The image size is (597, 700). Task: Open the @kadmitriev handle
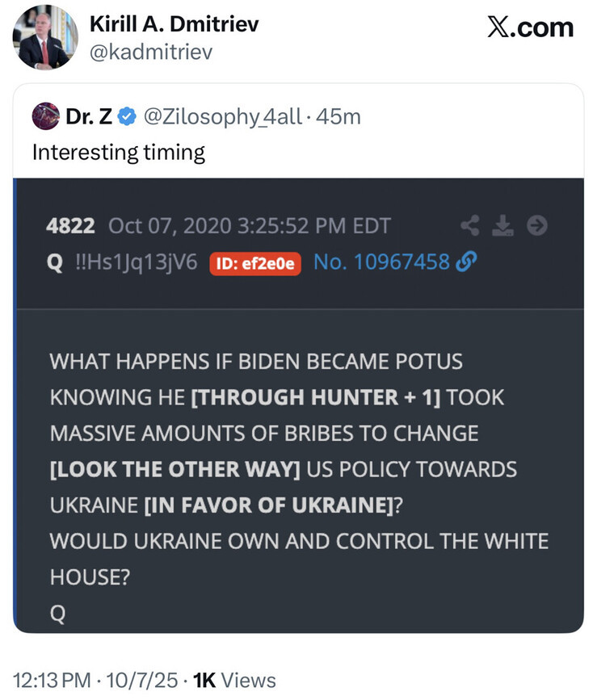point(149,52)
